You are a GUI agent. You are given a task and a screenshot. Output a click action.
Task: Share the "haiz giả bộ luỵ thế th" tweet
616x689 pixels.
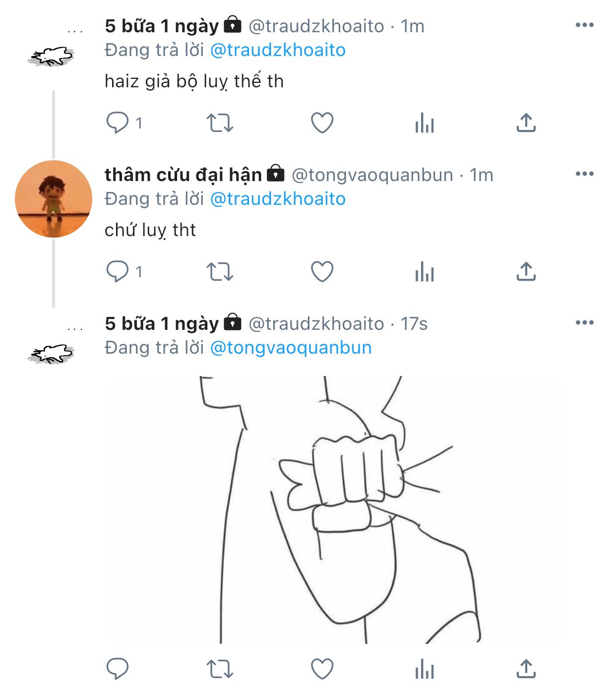point(526,123)
